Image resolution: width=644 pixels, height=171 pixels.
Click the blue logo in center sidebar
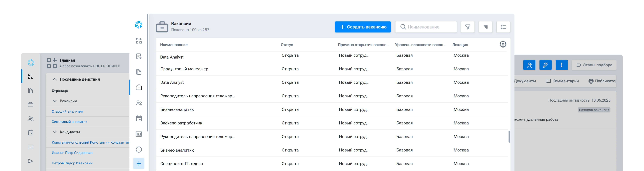click(139, 25)
